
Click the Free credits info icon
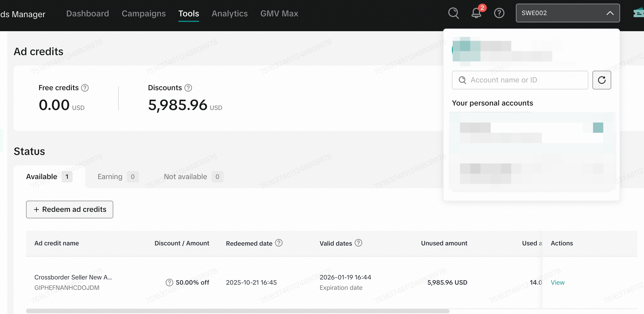85,88
